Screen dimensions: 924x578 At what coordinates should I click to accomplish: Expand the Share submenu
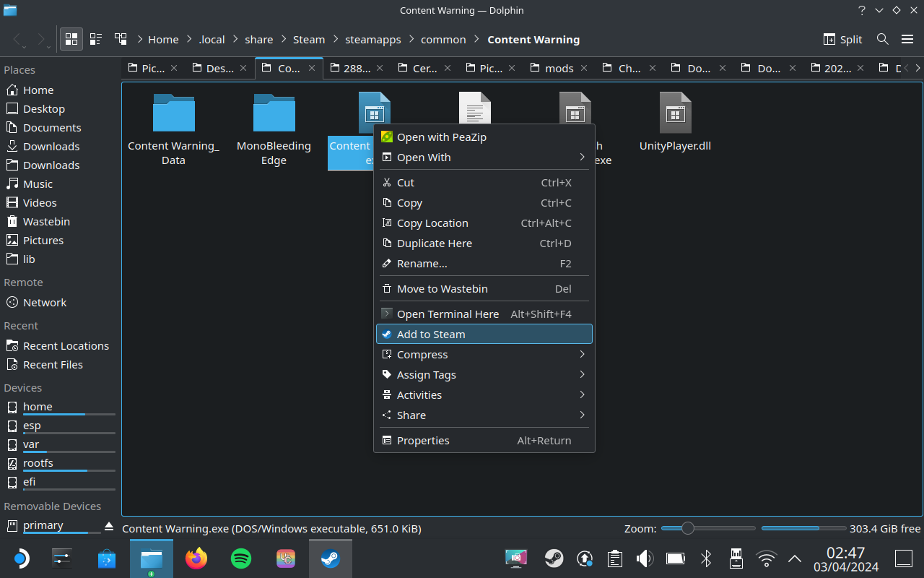click(484, 415)
